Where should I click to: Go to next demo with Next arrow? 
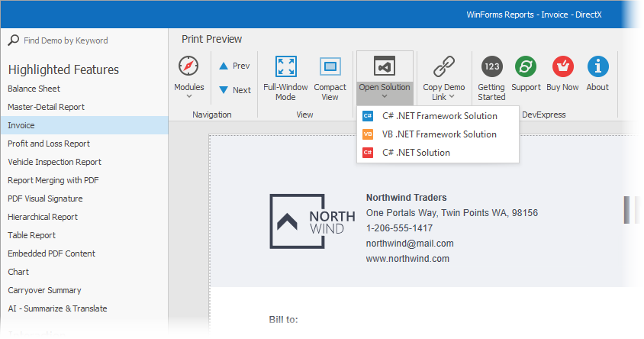[224, 89]
